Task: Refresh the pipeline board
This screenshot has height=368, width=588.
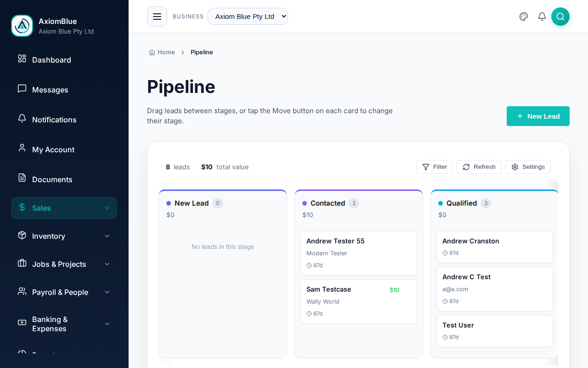Action: 479,167
